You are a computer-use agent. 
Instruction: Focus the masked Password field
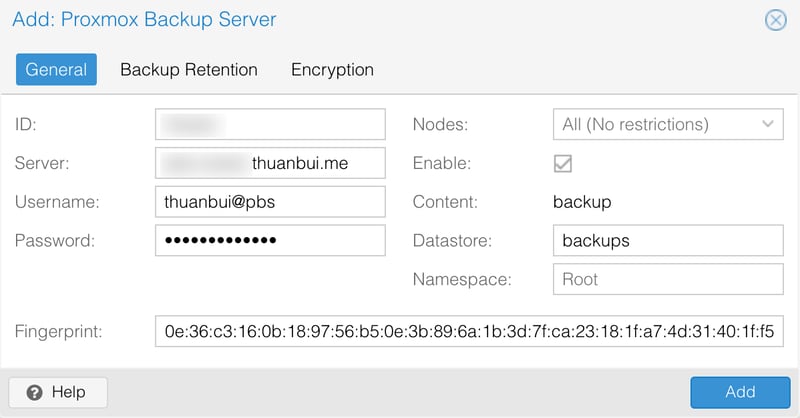tap(270, 241)
